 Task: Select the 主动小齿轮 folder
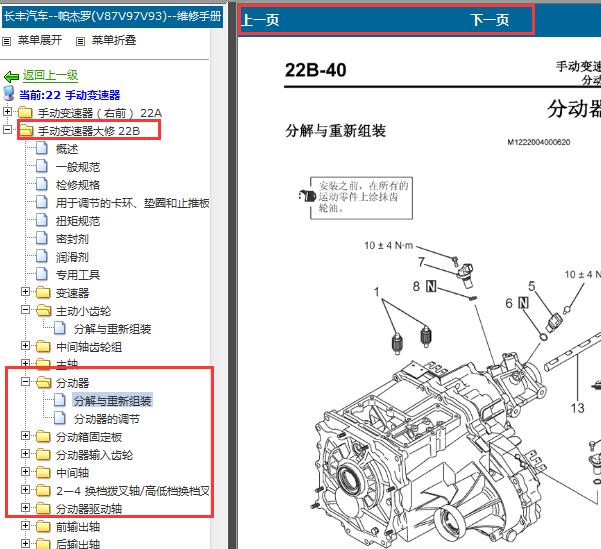(83, 311)
